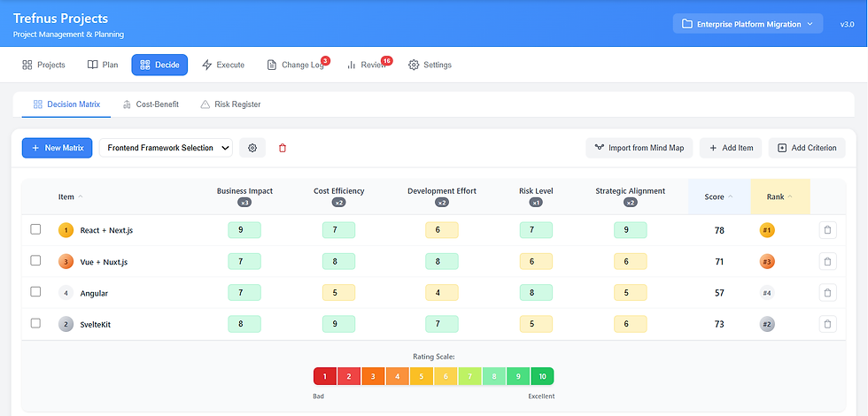The image size is (868, 416).
Task: Click the #3 rank badge
Action: pyautogui.click(x=767, y=262)
